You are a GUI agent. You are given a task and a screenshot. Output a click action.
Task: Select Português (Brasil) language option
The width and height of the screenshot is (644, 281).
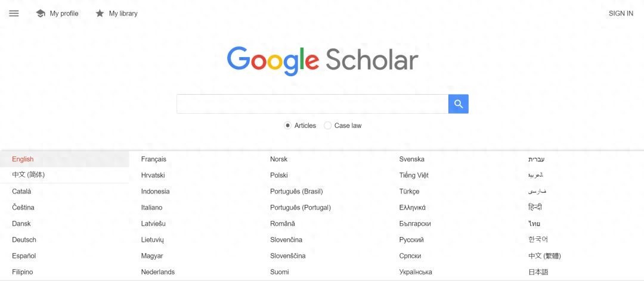pos(296,191)
